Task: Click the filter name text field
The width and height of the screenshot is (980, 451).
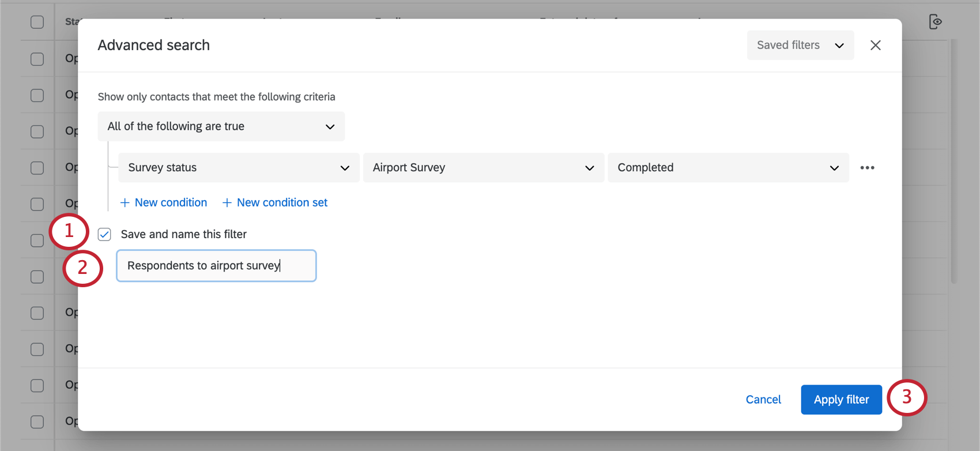Action: [216, 266]
